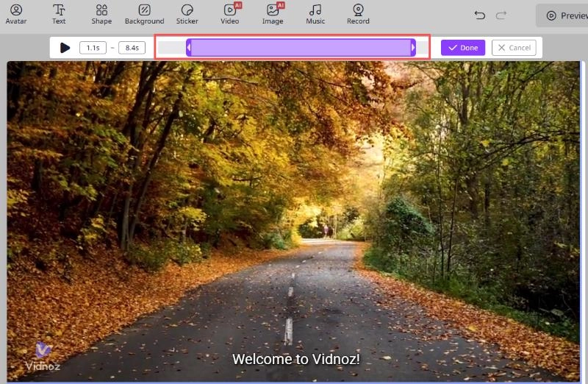Image resolution: width=588 pixels, height=384 pixels.
Task: Redo the last action
Action: pyautogui.click(x=501, y=15)
